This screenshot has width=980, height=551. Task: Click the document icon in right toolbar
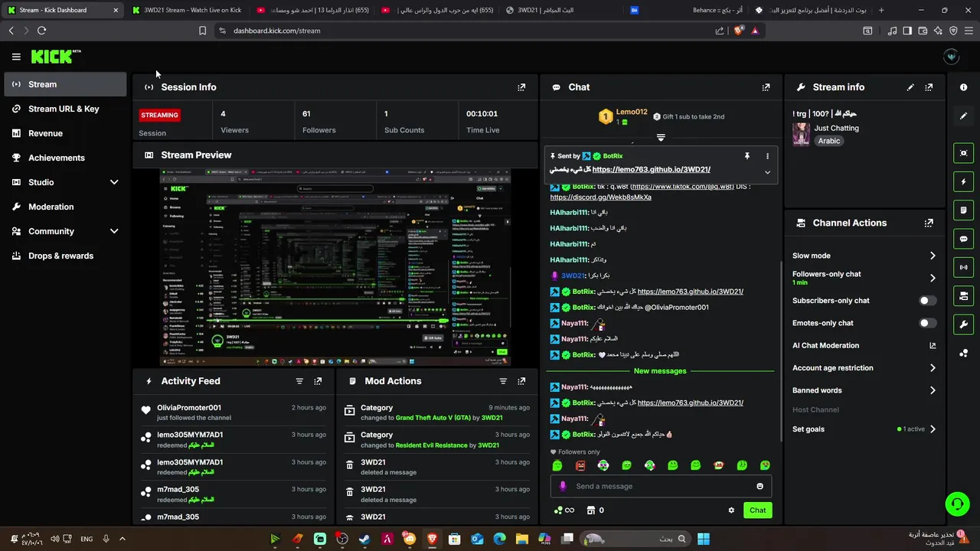pyautogui.click(x=963, y=210)
